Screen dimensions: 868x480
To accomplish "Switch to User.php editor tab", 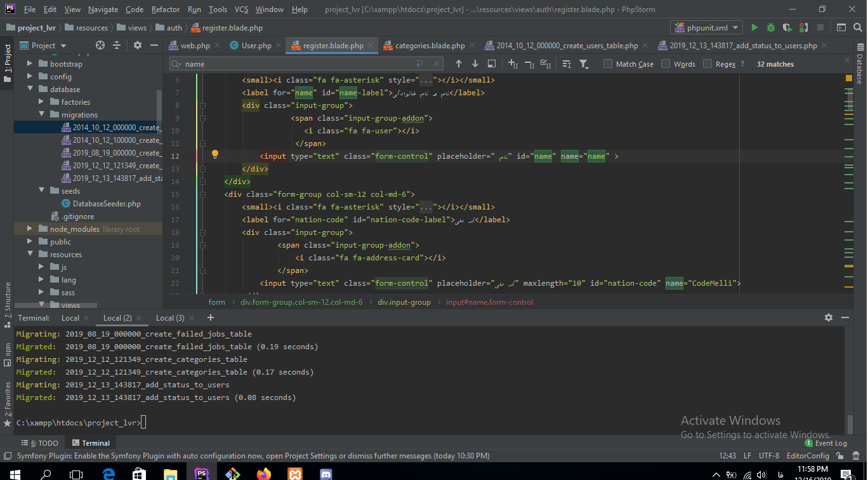I will click(256, 46).
